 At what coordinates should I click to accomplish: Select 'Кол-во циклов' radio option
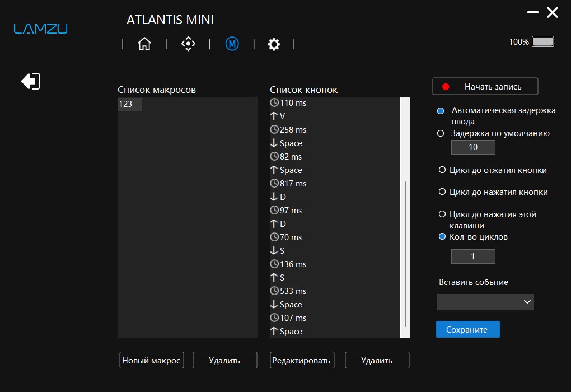click(442, 236)
